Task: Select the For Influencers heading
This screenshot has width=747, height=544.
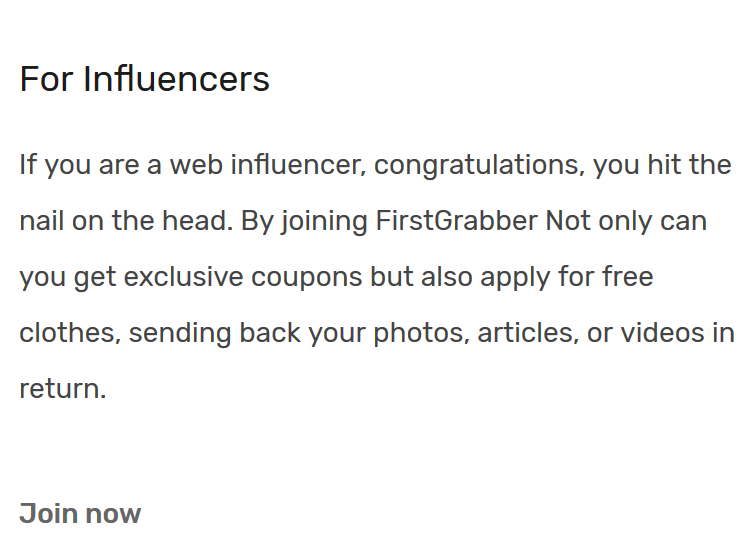Action: (x=144, y=79)
